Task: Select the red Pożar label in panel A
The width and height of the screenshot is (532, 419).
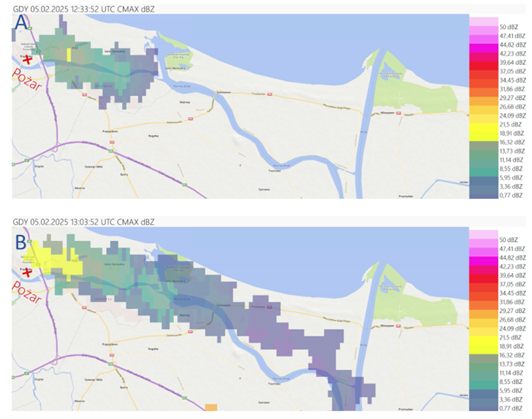Action: pos(26,79)
